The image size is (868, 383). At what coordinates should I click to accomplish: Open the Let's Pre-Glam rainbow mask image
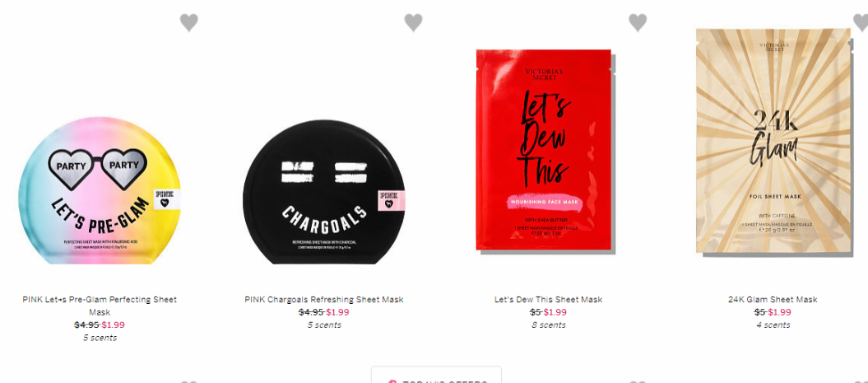tap(100, 190)
